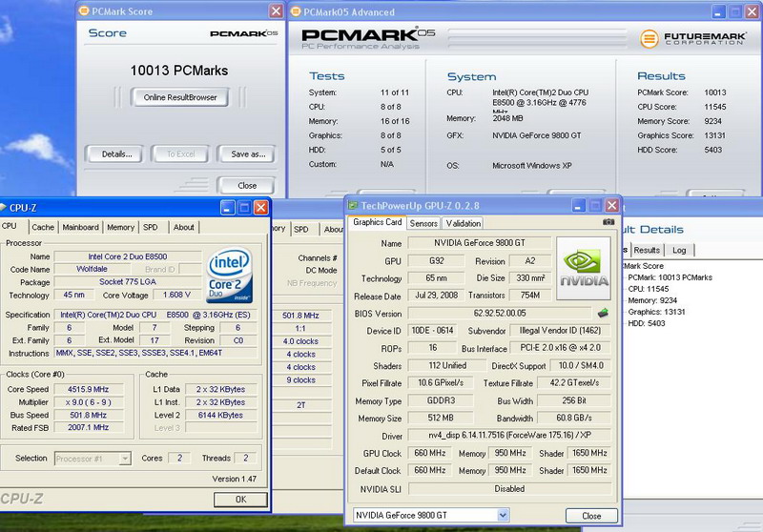The height and width of the screenshot is (532, 763).
Task: Click the Save as... button
Action: pyautogui.click(x=248, y=154)
